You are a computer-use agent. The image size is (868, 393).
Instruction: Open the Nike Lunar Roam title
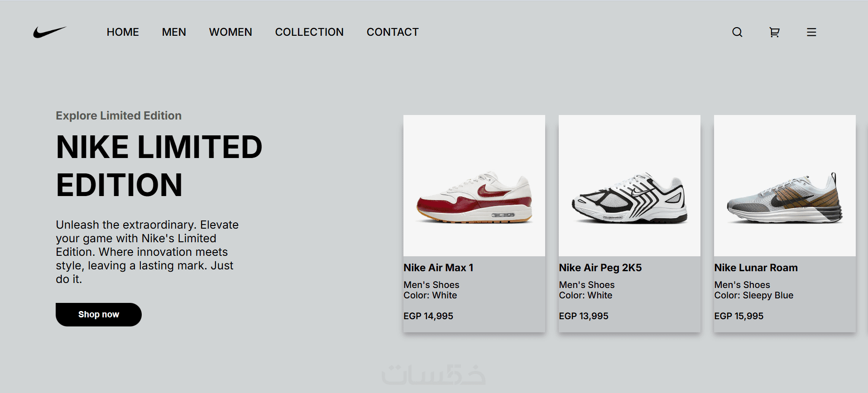click(x=756, y=268)
